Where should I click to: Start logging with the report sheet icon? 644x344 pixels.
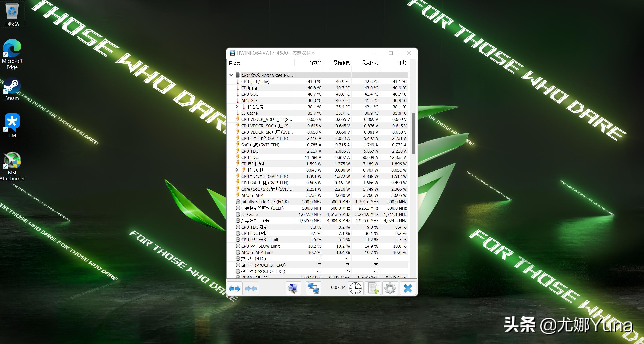pyautogui.click(x=372, y=288)
